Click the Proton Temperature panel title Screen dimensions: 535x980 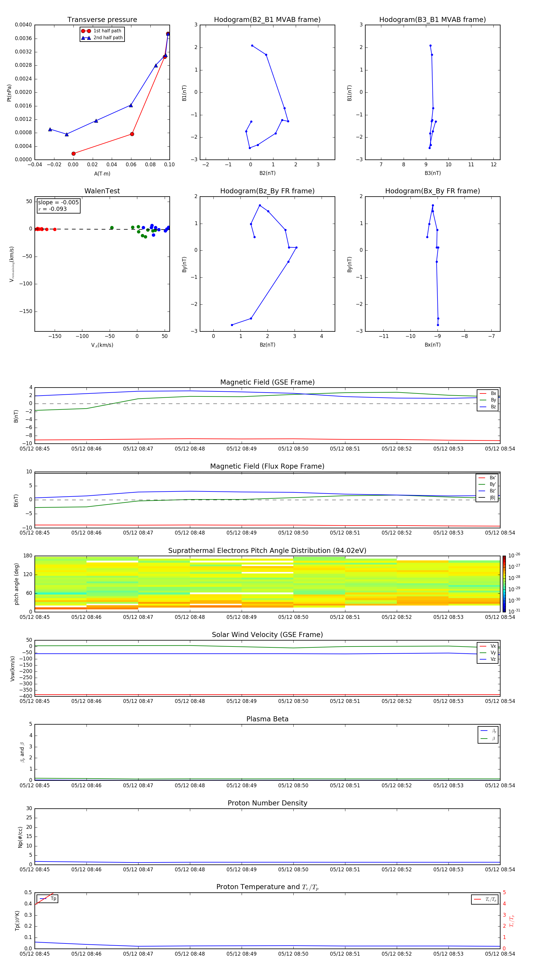tap(267, 887)
